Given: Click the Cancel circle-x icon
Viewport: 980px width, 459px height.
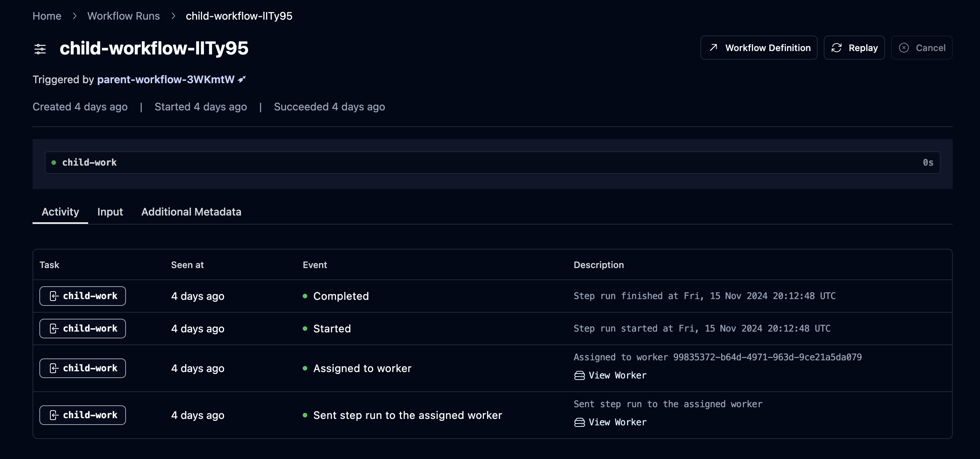Looking at the screenshot, I should click(x=904, y=48).
